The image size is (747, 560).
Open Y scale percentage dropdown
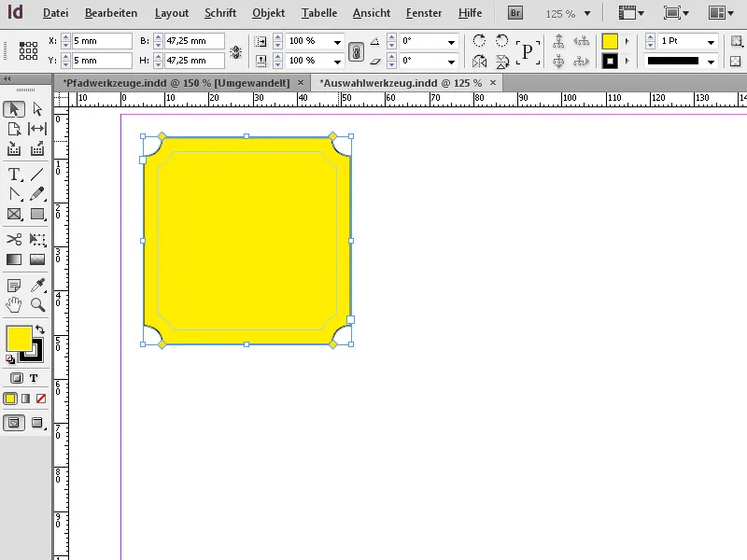[337, 62]
